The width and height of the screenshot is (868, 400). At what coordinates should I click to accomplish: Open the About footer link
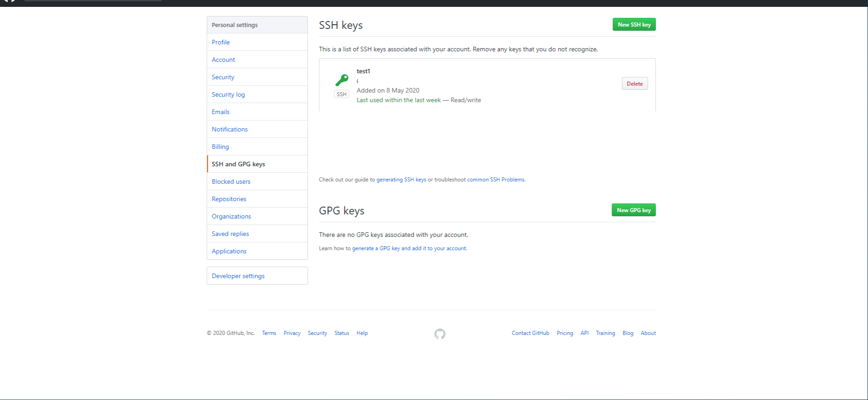click(x=648, y=333)
